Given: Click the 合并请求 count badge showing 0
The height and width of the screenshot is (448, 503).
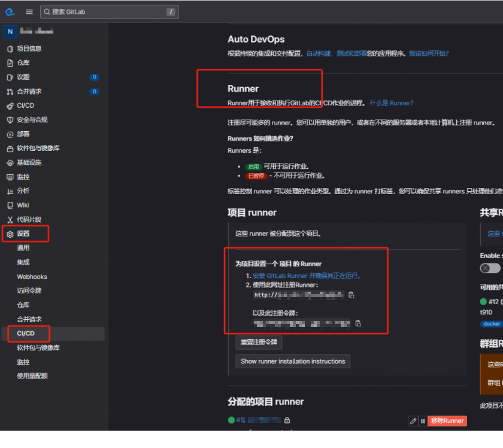Looking at the screenshot, I should (94, 92).
